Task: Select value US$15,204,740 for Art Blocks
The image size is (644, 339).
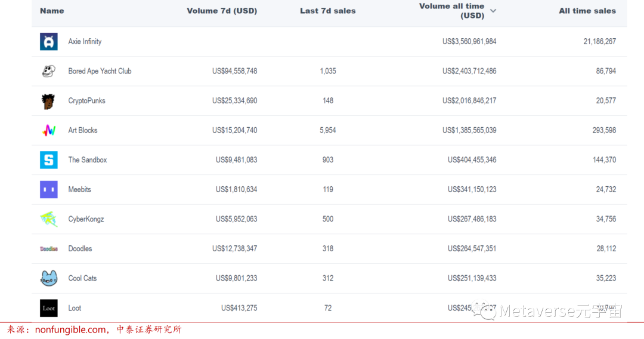Action: point(234,130)
